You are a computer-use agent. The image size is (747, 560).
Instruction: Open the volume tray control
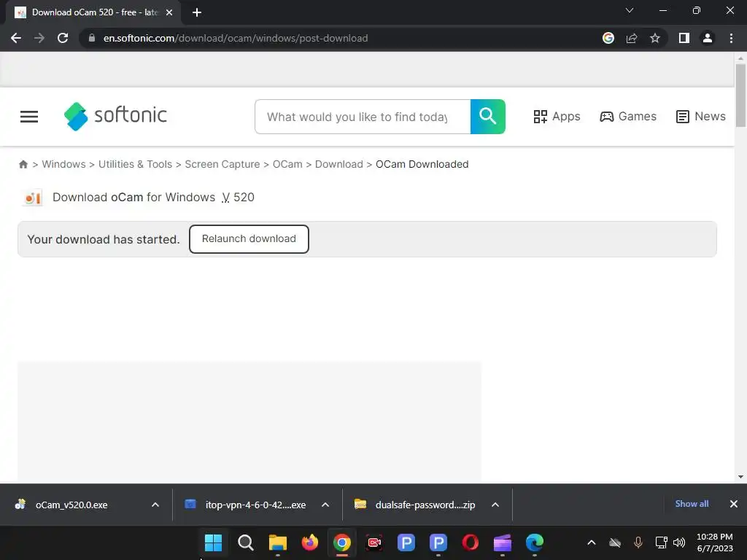point(679,542)
